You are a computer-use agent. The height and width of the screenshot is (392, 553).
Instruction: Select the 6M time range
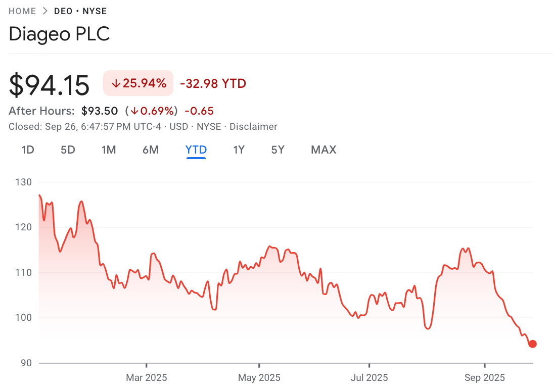click(151, 150)
